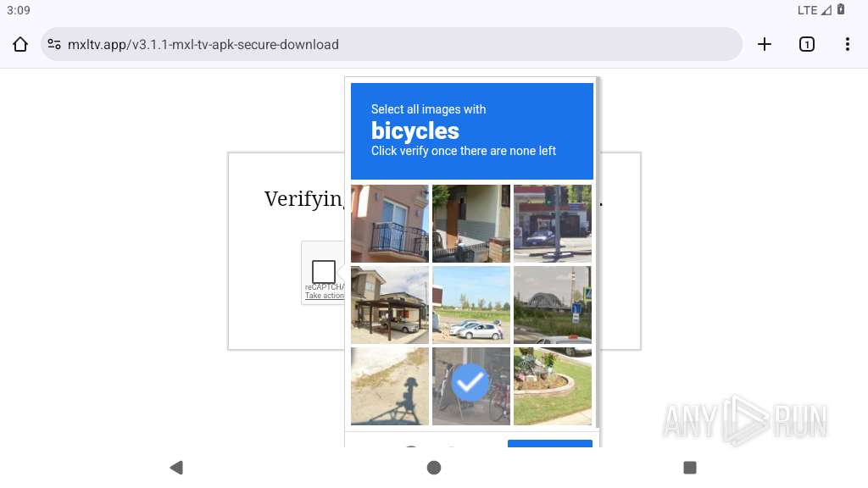Image resolution: width=868 pixels, height=488 pixels.
Task: Select the silver hatchback car tile
Action: click(x=471, y=305)
